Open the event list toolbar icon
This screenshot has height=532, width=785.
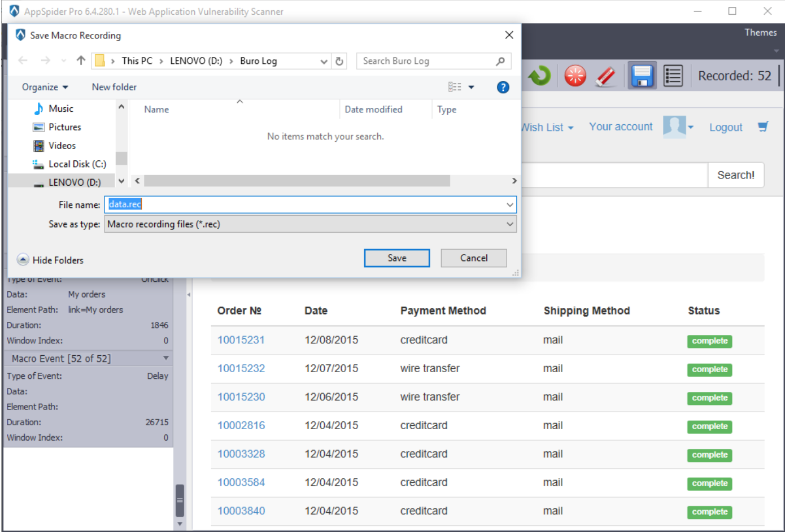tap(673, 76)
